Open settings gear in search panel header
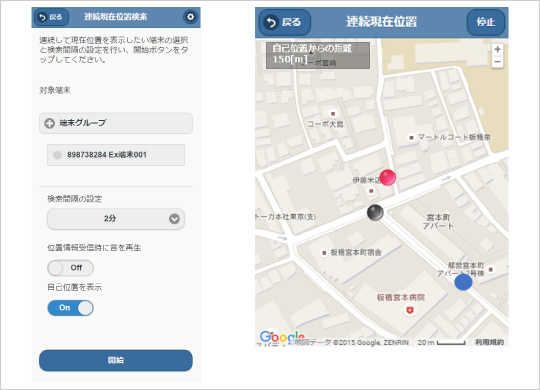The height and width of the screenshot is (390, 540). [190, 17]
